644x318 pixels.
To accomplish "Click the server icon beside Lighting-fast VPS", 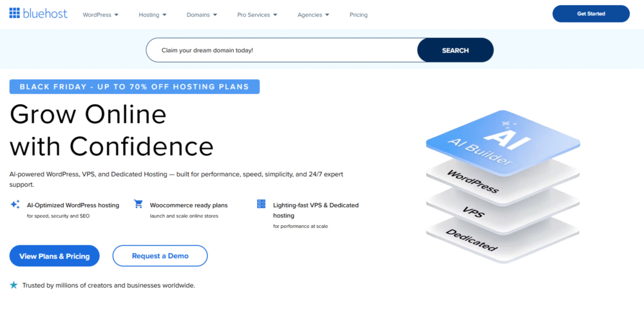I will tap(261, 204).
